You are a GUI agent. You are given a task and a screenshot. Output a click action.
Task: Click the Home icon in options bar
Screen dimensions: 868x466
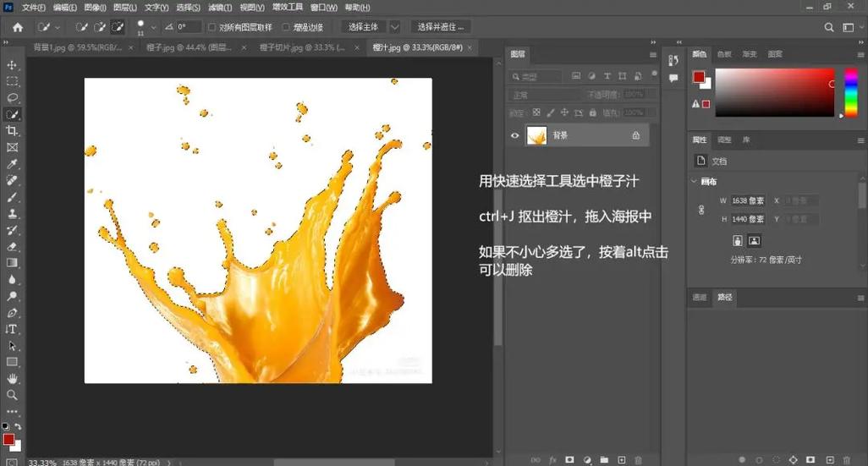click(x=17, y=27)
